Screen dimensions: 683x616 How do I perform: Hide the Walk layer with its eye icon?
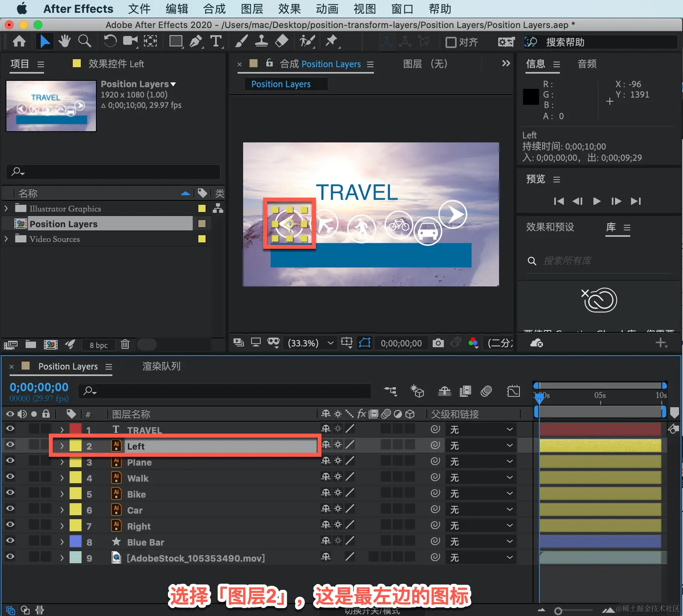10,477
